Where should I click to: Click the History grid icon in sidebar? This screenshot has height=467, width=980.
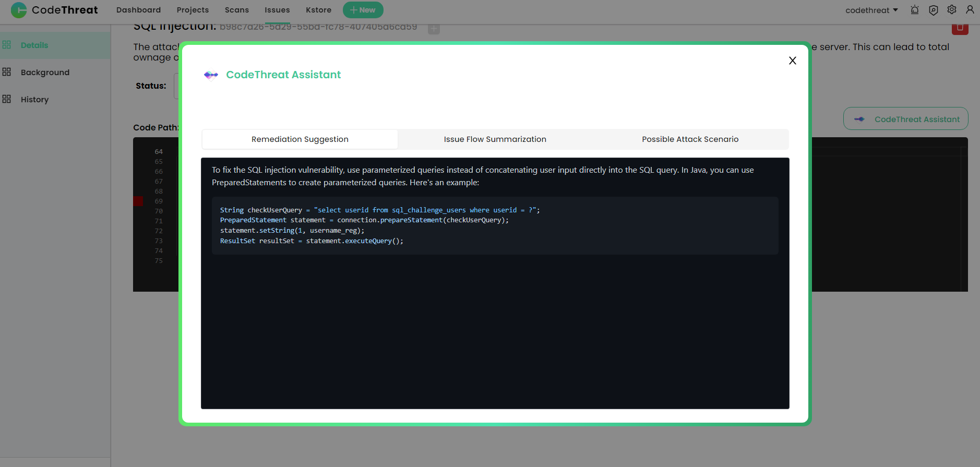(x=7, y=99)
